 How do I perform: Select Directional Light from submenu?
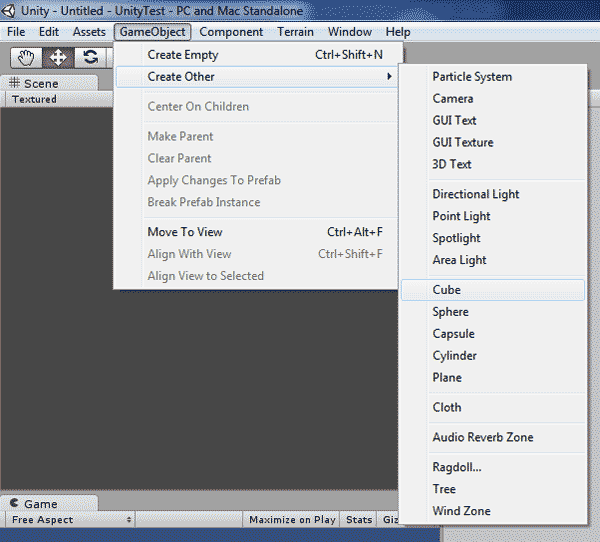point(476,194)
